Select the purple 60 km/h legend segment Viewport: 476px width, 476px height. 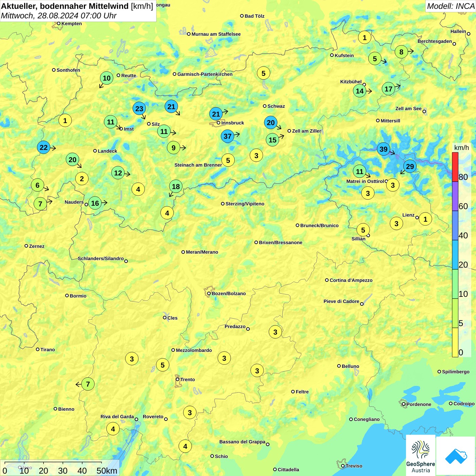point(455,196)
